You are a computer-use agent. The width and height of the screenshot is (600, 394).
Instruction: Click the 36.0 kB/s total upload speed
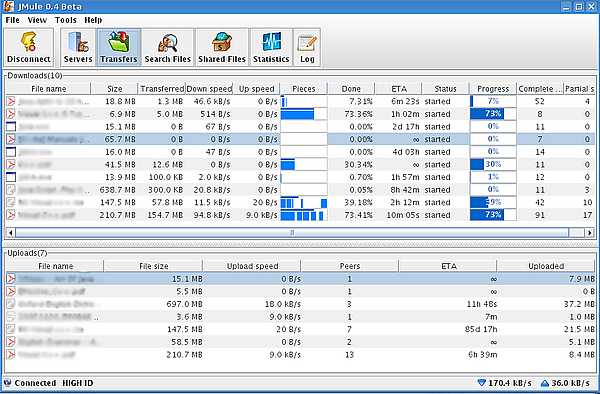(x=571, y=383)
